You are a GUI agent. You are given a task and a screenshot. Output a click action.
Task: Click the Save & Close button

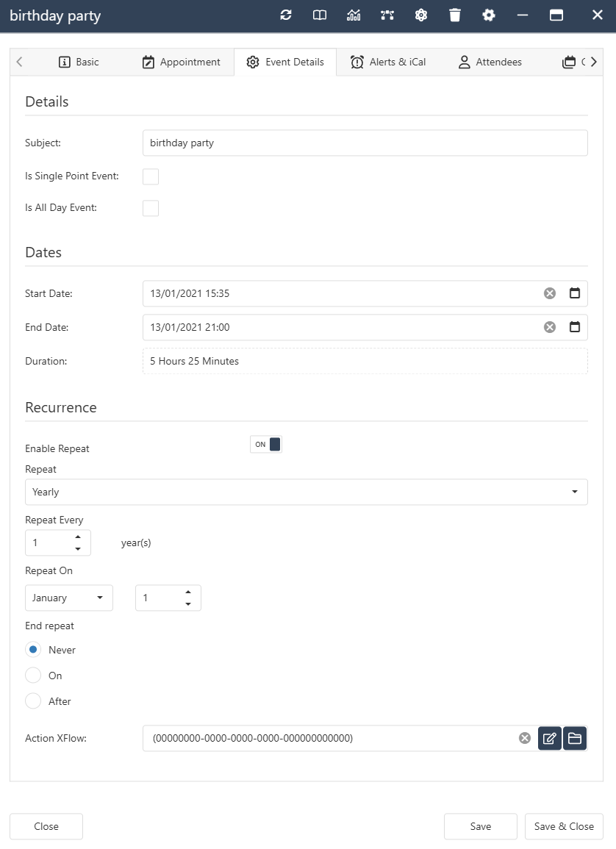pyautogui.click(x=564, y=826)
